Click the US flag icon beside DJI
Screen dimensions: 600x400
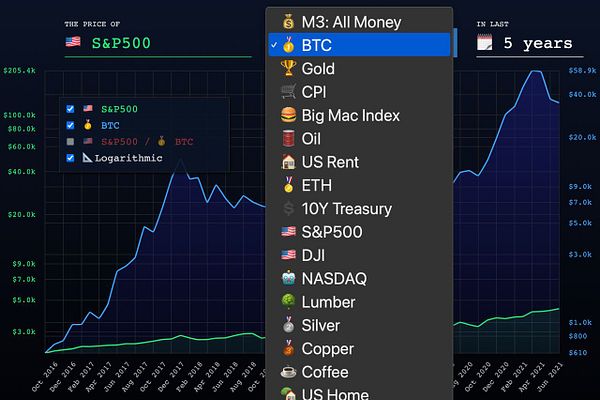[x=289, y=255]
